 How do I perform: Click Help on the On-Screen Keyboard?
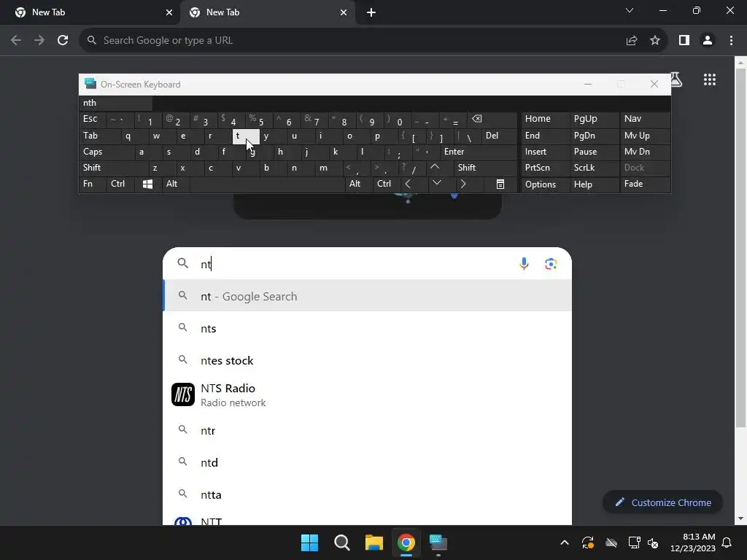tap(595, 184)
